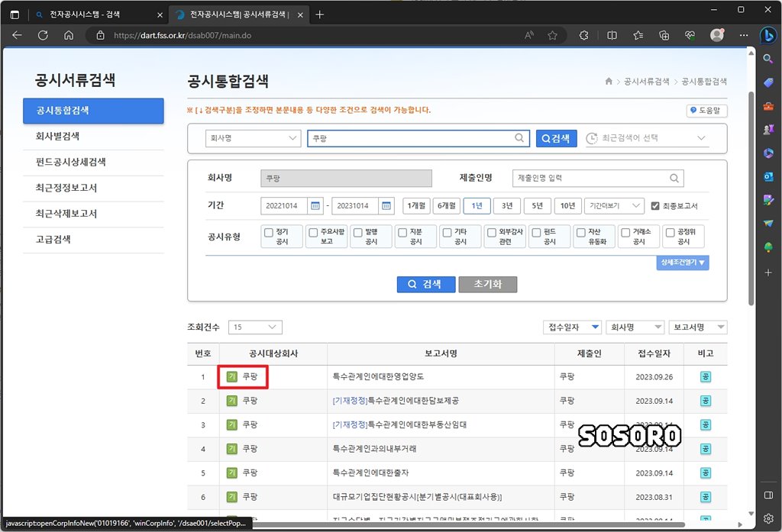Open 기간더보기 dropdown
The image size is (782, 532).
[x=615, y=205]
